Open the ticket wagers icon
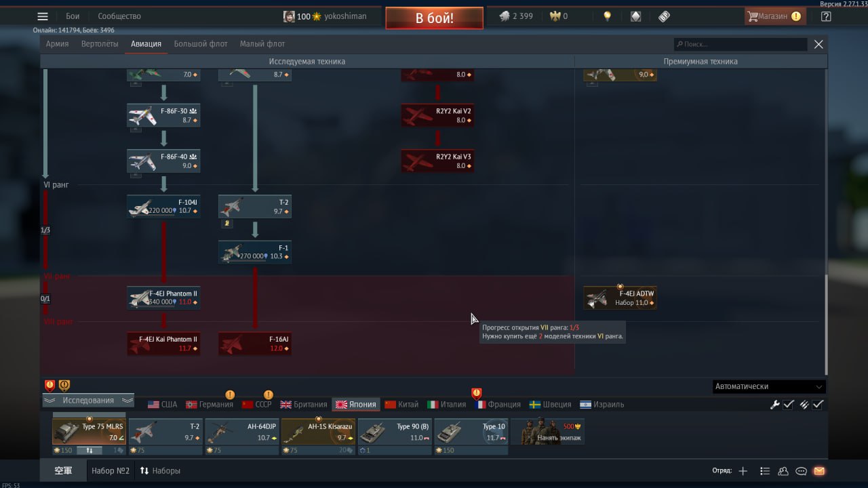868x488 pixels. 664,16
